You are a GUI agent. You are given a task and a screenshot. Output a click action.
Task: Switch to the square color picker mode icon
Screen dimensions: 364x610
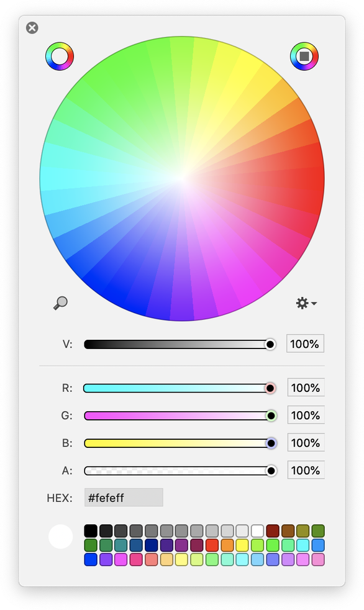(304, 57)
